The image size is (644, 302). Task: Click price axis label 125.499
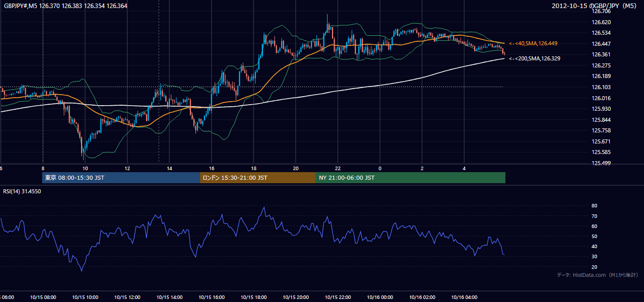[x=602, y=163]
